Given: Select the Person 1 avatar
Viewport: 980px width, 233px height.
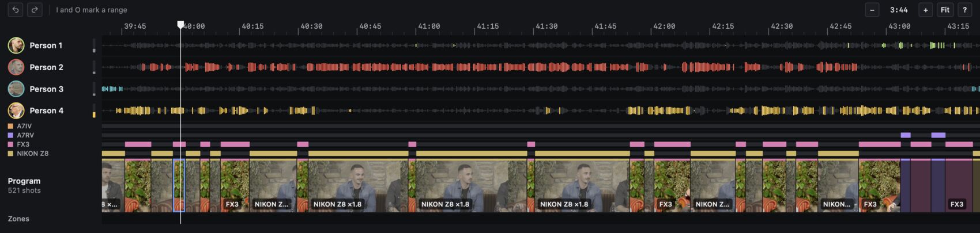Looking at the screenshot, I should pos(16,45).
